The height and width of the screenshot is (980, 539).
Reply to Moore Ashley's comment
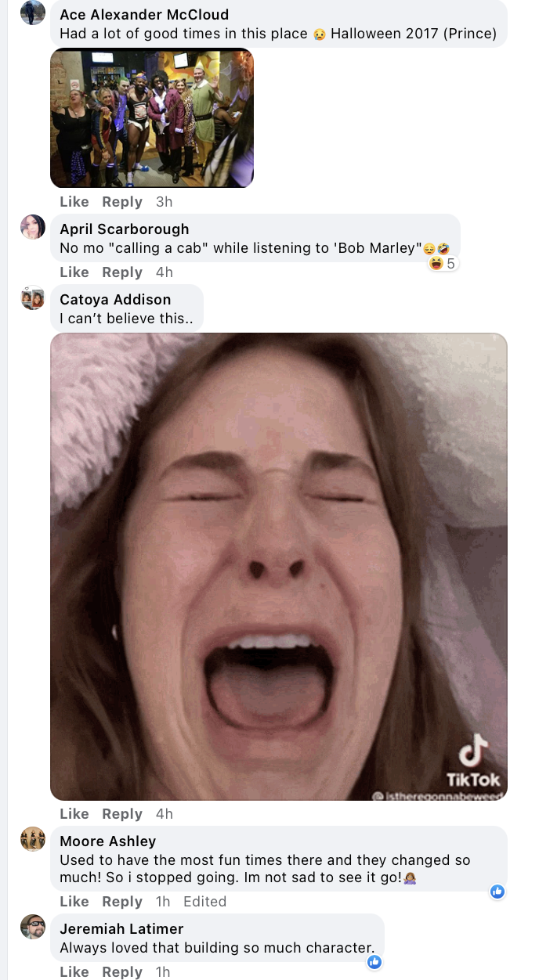(x=122, y=902)
